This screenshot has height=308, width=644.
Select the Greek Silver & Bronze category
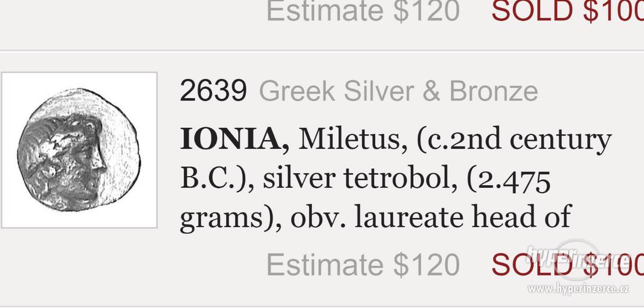[398, 91]
